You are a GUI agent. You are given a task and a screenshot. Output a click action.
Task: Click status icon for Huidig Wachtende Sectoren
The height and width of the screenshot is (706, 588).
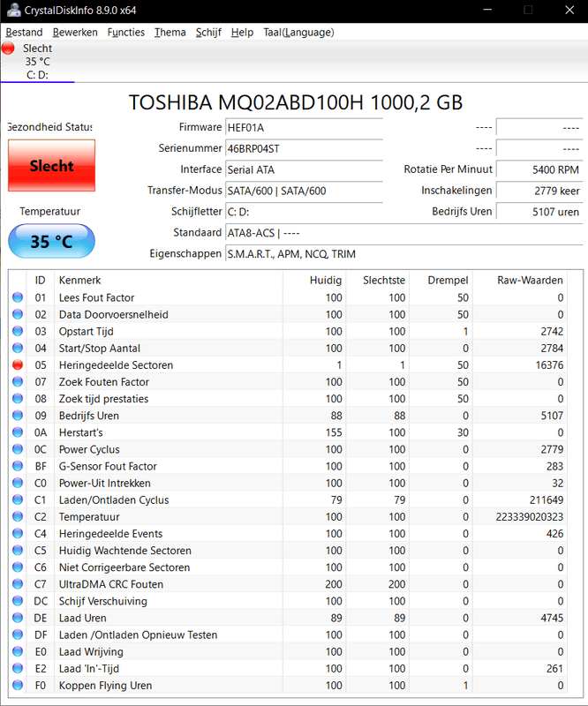pos(18,550)
